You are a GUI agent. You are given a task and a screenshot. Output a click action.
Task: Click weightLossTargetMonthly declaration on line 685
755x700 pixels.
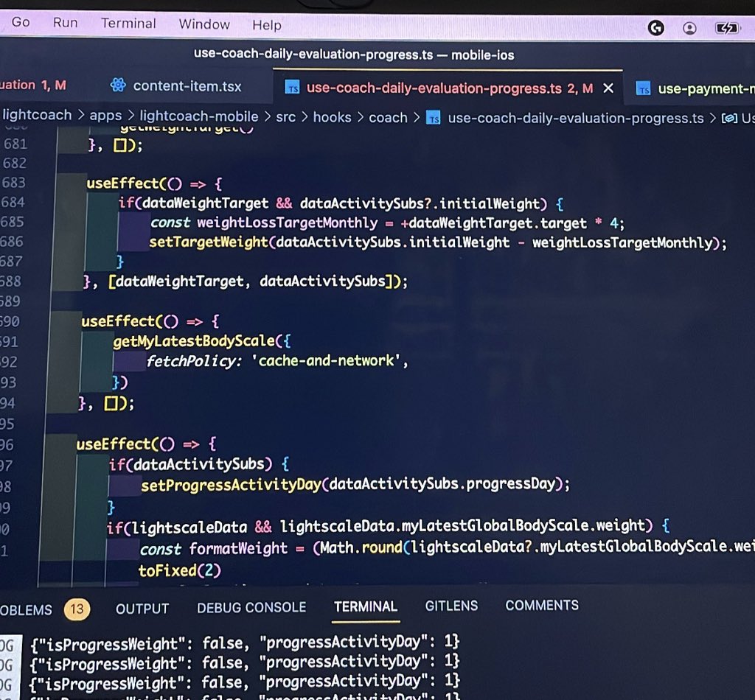click(288, 223)
